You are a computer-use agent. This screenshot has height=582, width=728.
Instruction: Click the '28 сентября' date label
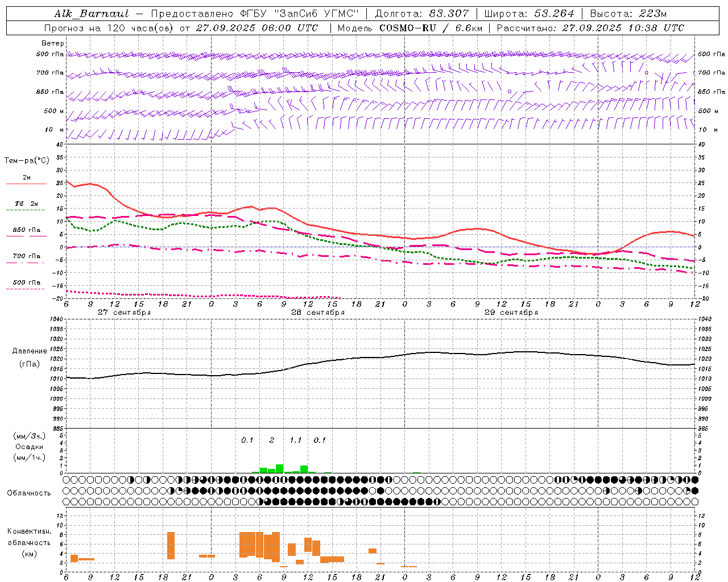click(318, 313)
